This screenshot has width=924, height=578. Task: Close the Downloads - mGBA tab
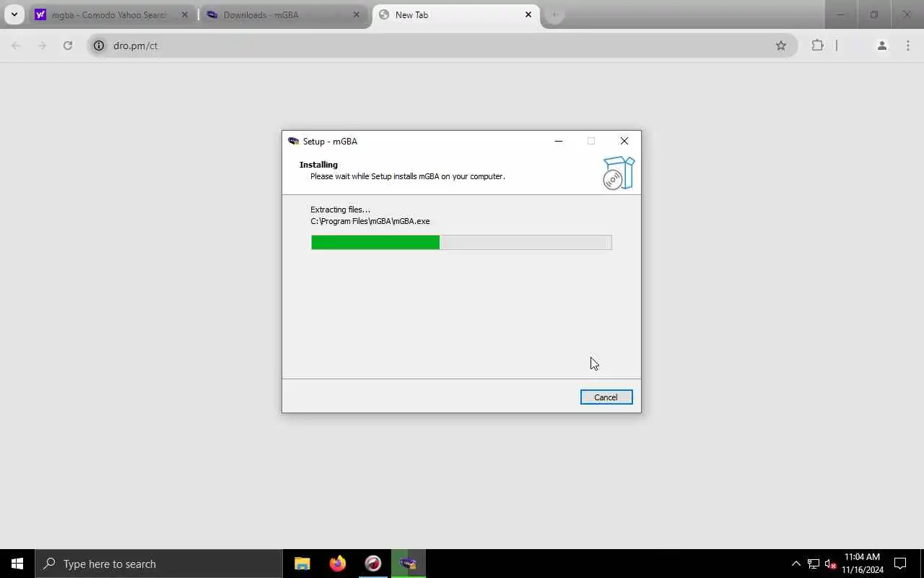coord(356,14)
